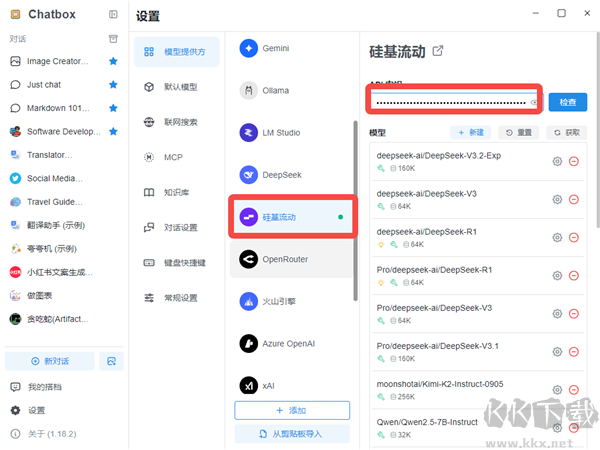Click 获取 to fetch models
This screenshot has height=450, width=600.
click(x=566, y=132)
